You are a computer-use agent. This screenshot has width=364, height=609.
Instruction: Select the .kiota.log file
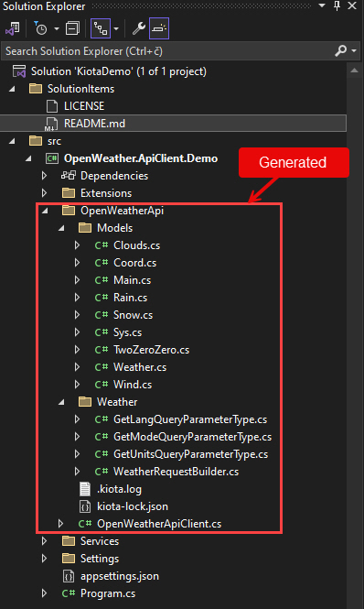point(119,489)
